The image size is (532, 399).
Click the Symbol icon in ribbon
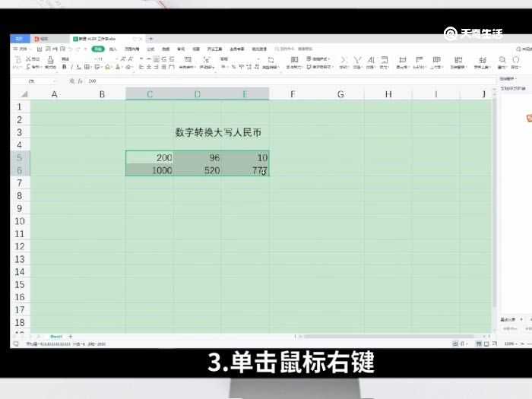tap(516, 60)
